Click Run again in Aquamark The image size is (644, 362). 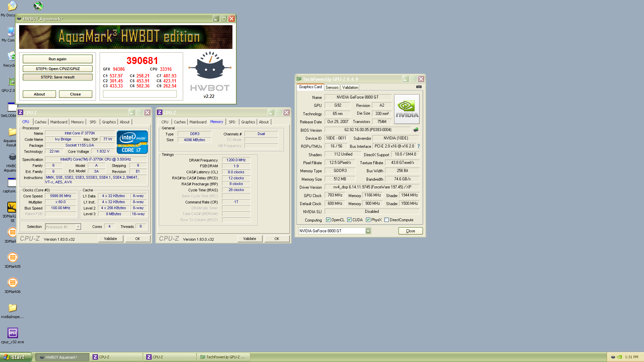[58, 59]
